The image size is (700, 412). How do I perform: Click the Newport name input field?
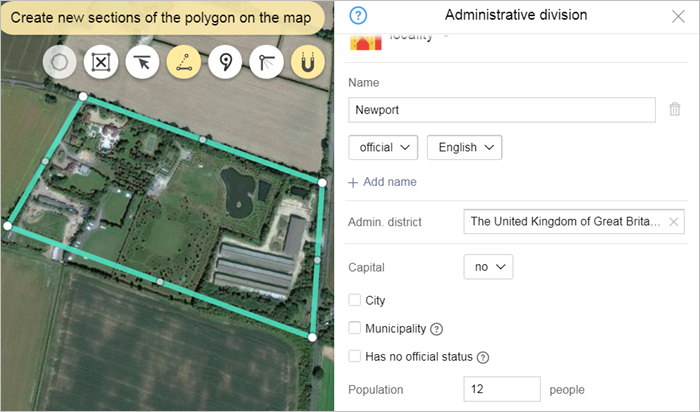point(502,110)
